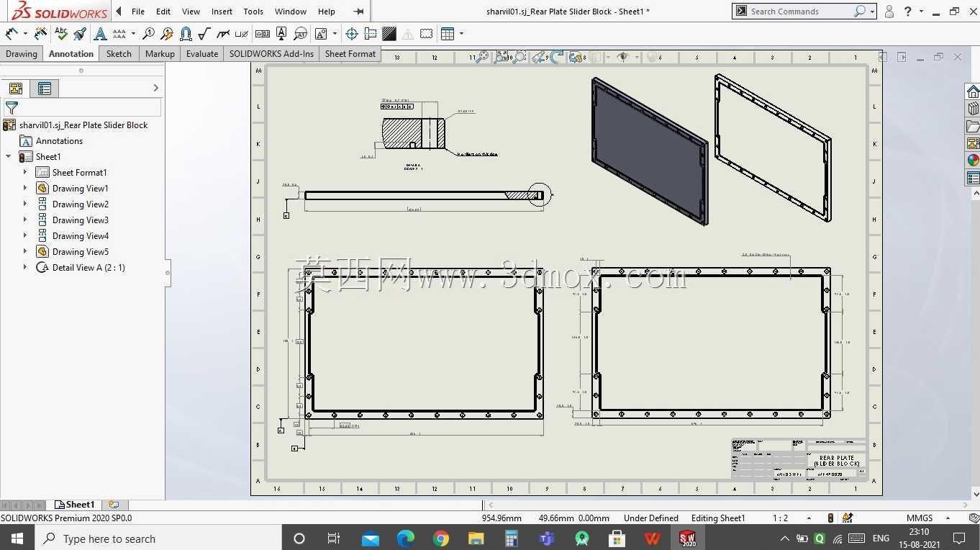Insert a Note annotation
Screen dimensions: 980x550
(100, 33)
